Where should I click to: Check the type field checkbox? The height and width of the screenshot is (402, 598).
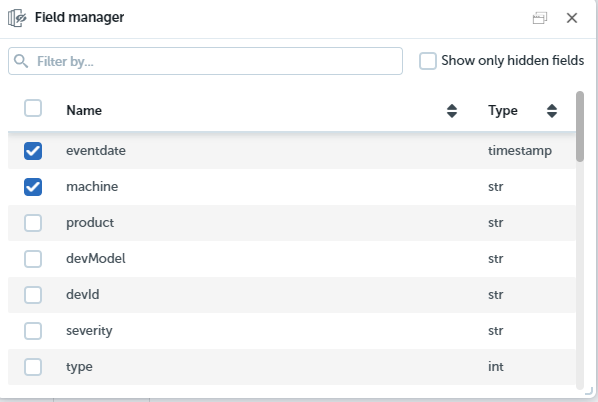[x=33, y=367]
